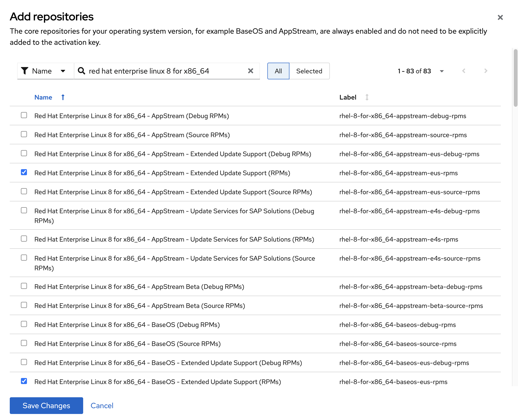Click the Save Changes button
518x420 pixels.
(46, 405)
